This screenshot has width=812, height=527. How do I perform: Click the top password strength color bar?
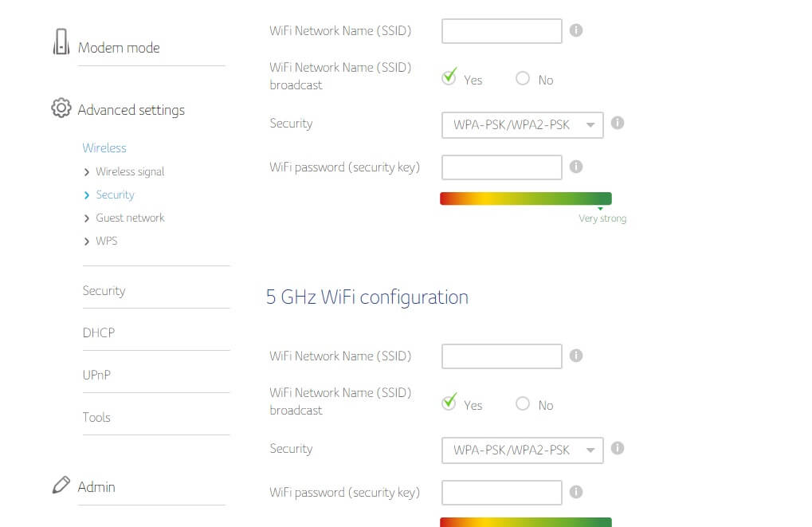point(525,199)
